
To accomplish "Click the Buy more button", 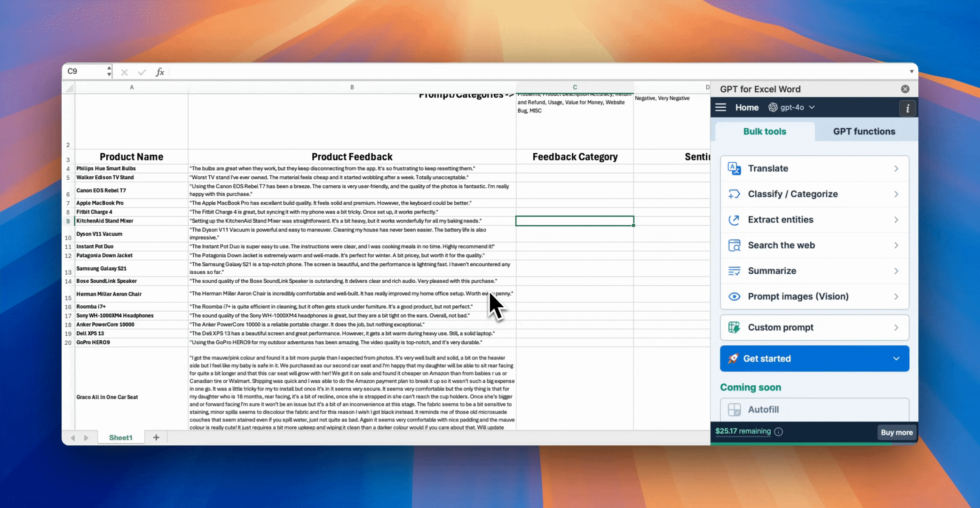I will pyautogui.click(x=897, y=432).
